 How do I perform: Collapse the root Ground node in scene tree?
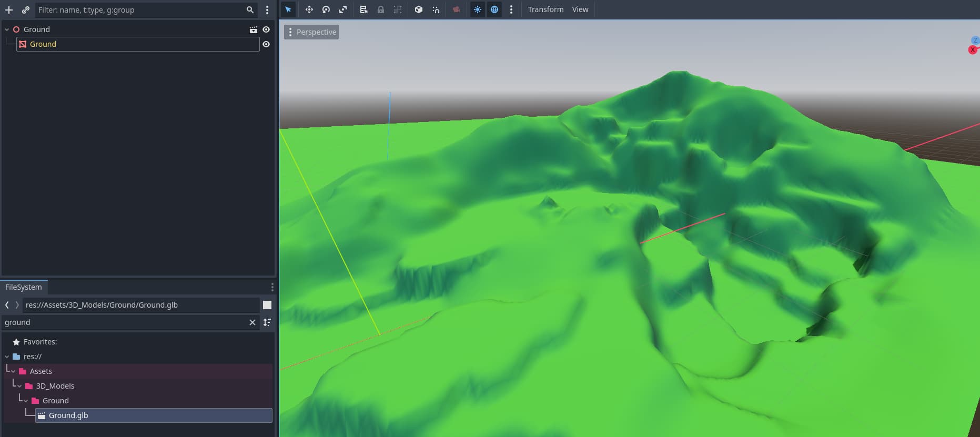coord(7,29)
